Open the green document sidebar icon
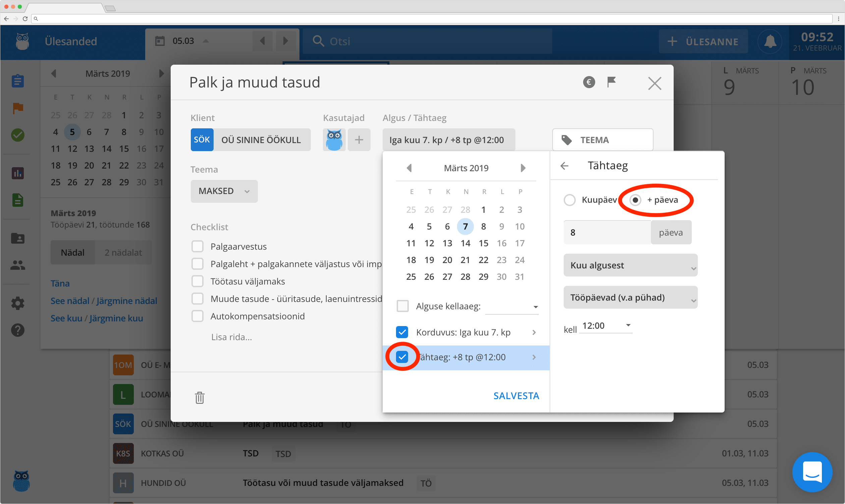This screenshot has height=504, width=845. (x=18, y=200)
